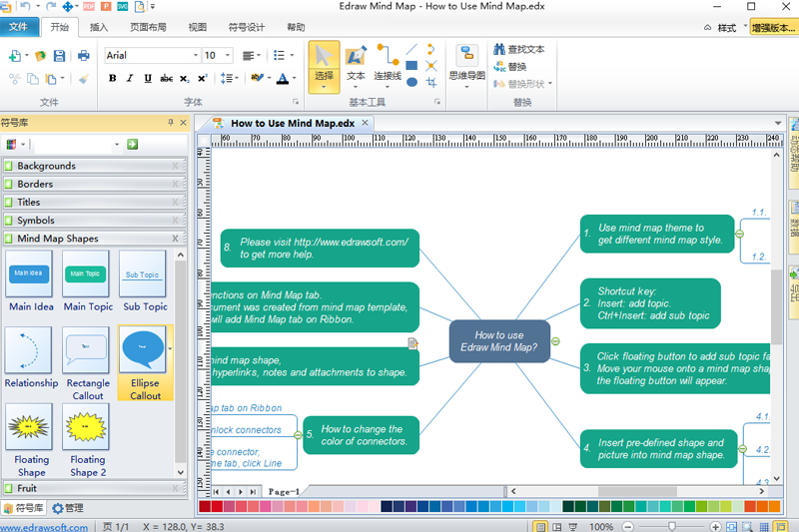
Task: Toggle bold text formatting
Action: (112, 78)
